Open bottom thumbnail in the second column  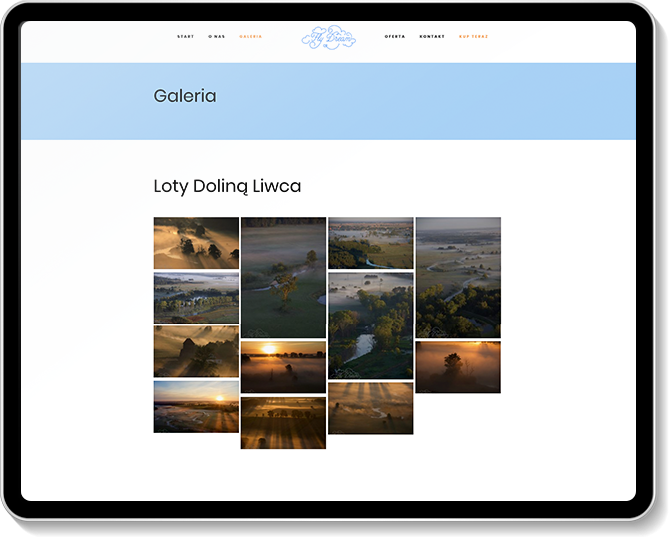pyautogui.click(x=283, y=422)
